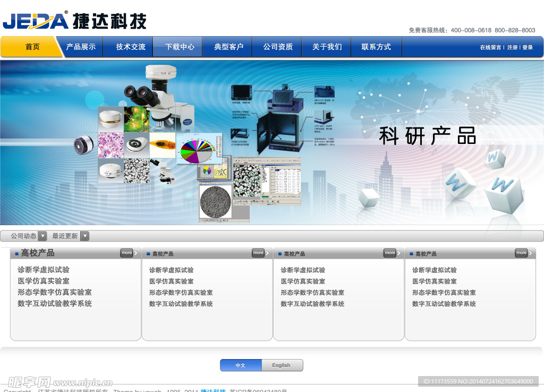Click the more icon on the second 高校产品 panel
Image resolution: width=544 pixels, height=392 pixels.
(259, 253)
